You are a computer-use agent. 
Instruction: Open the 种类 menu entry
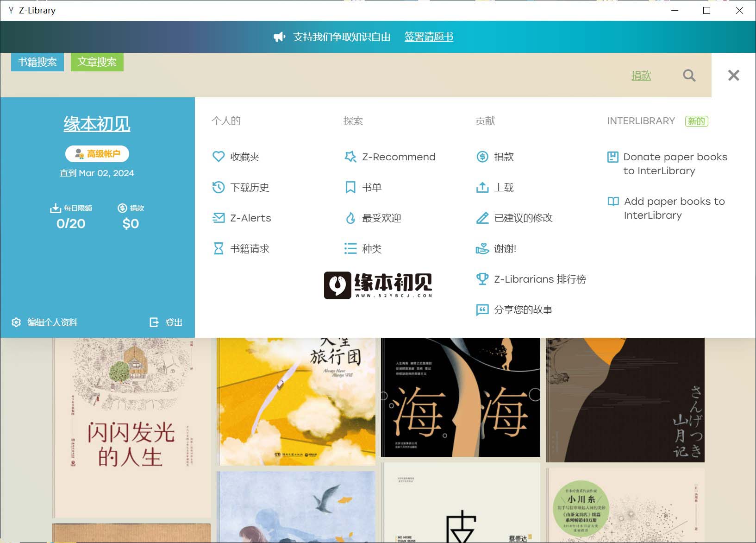click(x=363, y=248)
